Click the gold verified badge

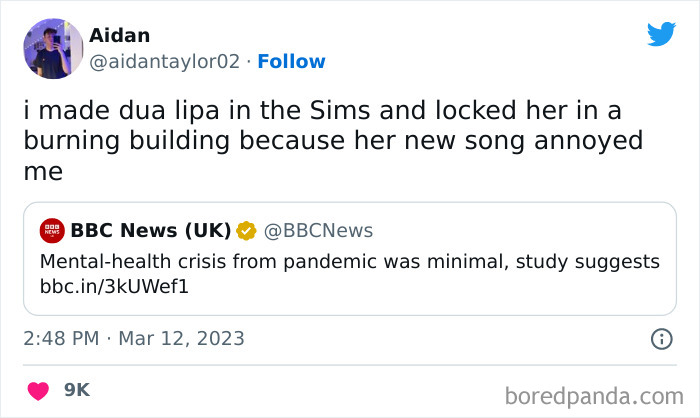[x=246, y=231]
